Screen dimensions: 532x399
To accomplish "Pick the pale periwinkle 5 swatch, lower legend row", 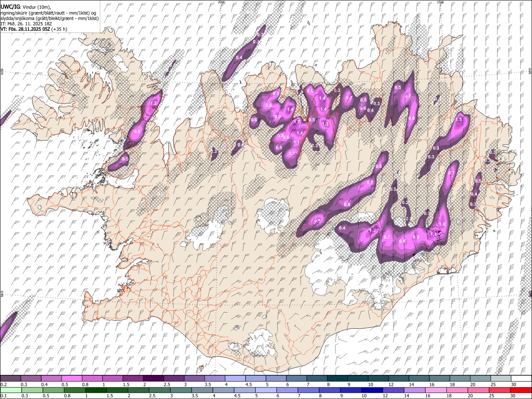I will 266,390.
